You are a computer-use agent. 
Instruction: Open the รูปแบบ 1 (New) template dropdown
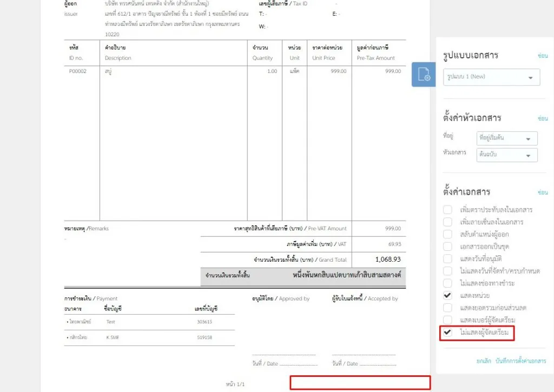coord(491,77)
